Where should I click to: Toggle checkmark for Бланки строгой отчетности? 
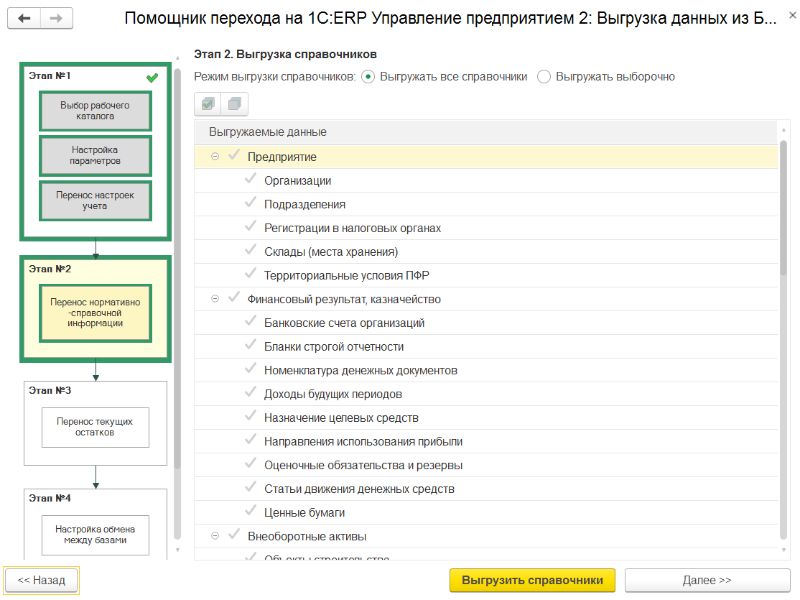pyautogui.click(x=251, y=345)
